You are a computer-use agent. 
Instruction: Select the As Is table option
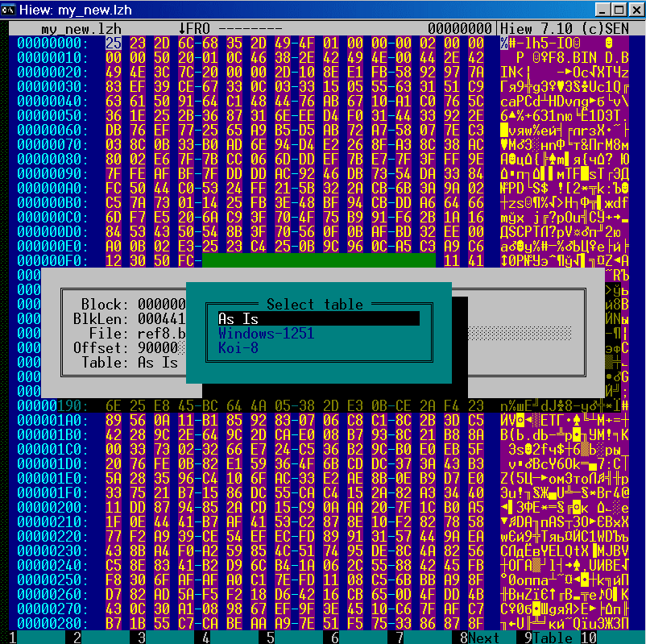pyautogui.click(x=318, y=318)
